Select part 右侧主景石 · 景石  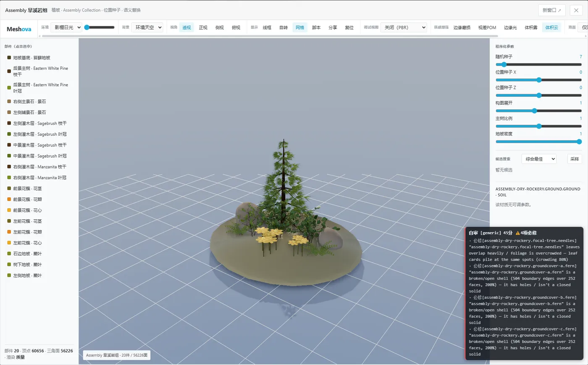coord(39,101)
